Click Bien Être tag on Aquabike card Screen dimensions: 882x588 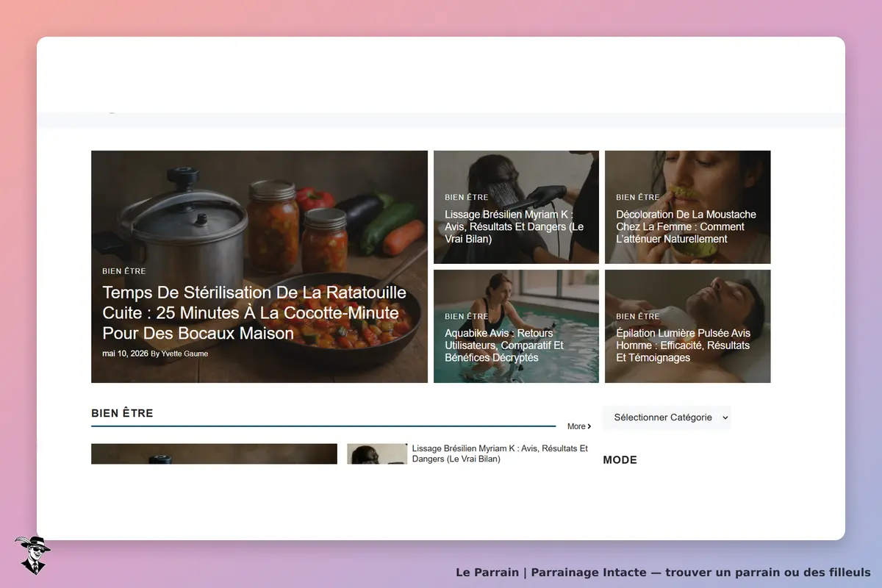(466, 316)
